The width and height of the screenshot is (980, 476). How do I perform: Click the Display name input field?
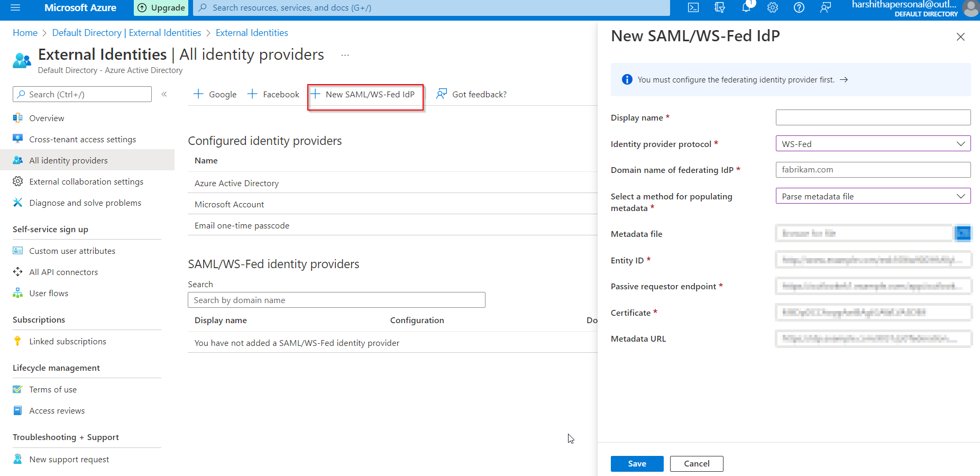(x=873, y=117)
